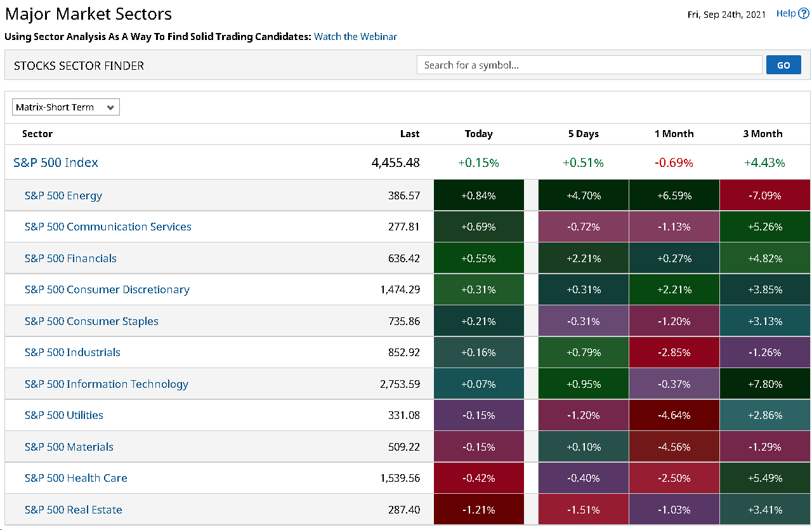Open S&P 500 Consumer Discretionary sector
Screen dimensions: 812x530
pyautogui.click(x=107, y=289)
